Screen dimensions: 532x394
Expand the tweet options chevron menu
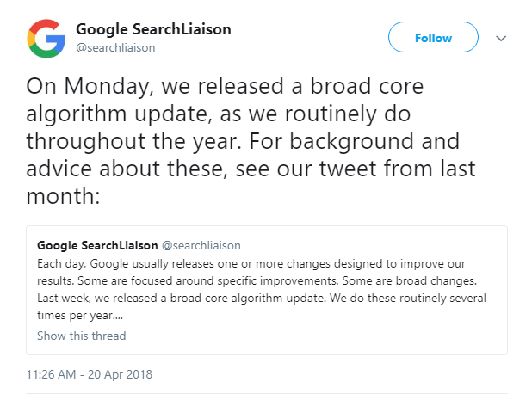click(x=501, y=39)
